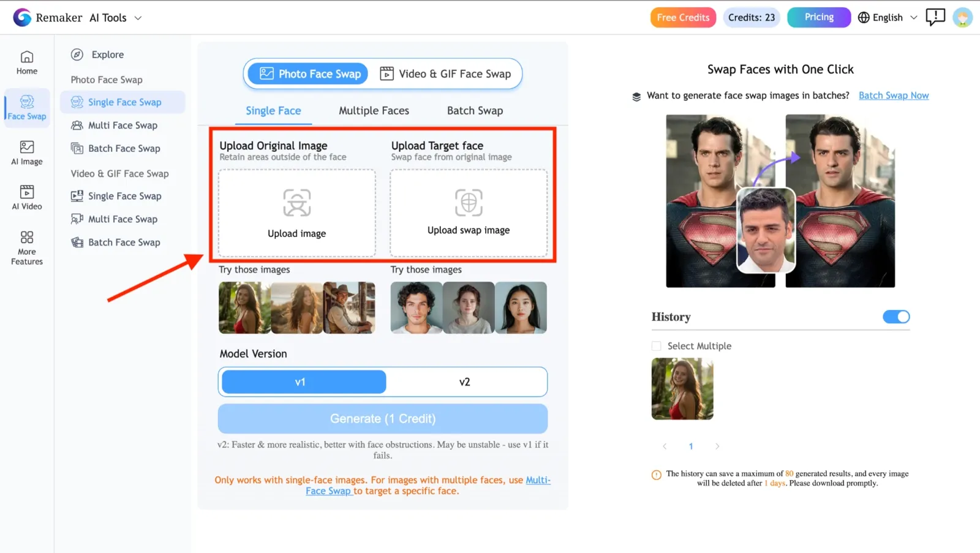
Task: Pick sunset woman sample image
Action: tap(297, 307)
